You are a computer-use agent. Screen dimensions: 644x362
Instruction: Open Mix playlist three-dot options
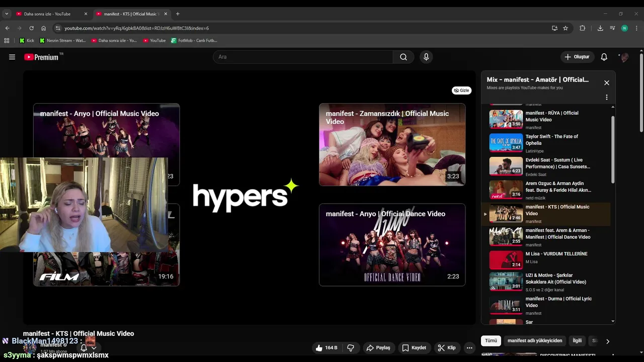[x=606, y=97]
